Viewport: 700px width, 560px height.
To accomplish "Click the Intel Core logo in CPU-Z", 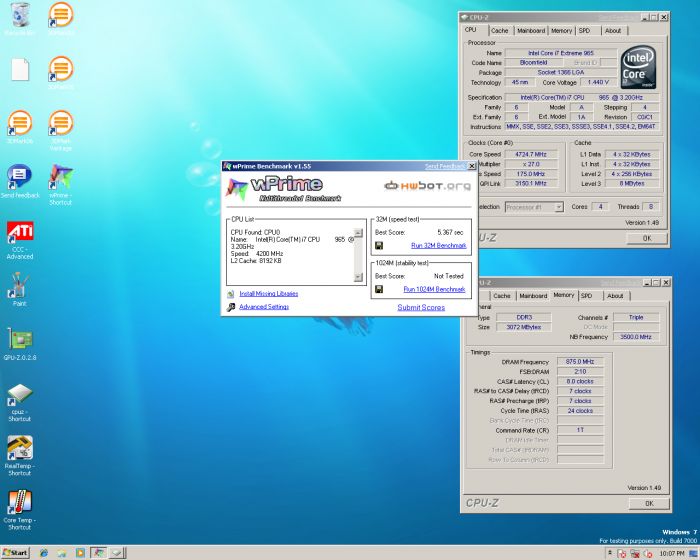I will pos(638,67).
